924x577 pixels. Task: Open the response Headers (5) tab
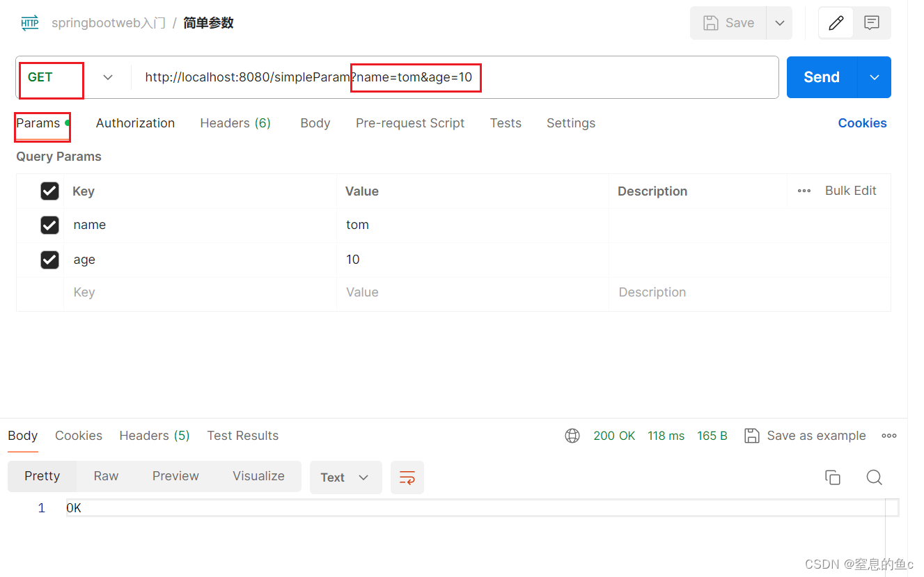click(155, 436)
